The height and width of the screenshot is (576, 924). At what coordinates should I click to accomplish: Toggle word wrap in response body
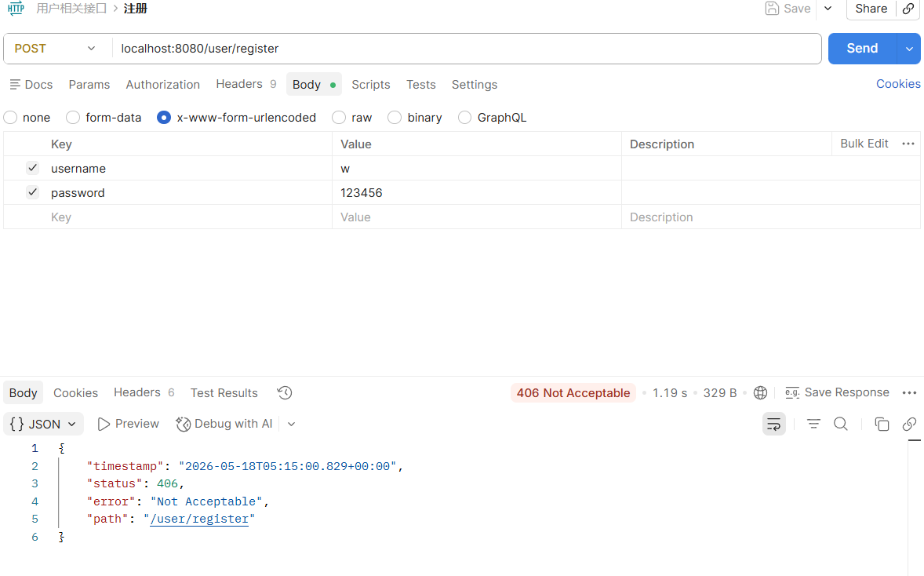[x=773, y=424]
